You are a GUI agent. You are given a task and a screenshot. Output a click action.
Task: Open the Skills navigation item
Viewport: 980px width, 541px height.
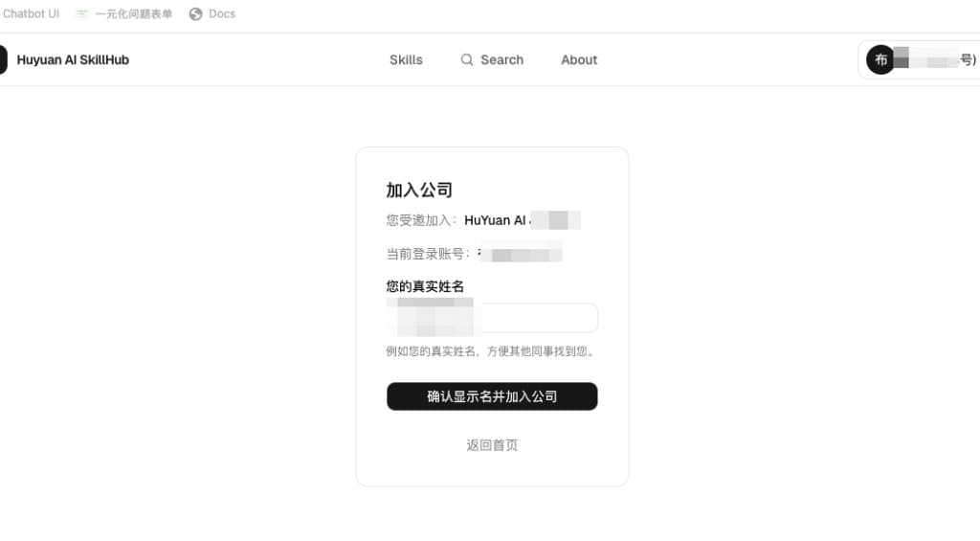pyautogui.click(x=406, y=60)
